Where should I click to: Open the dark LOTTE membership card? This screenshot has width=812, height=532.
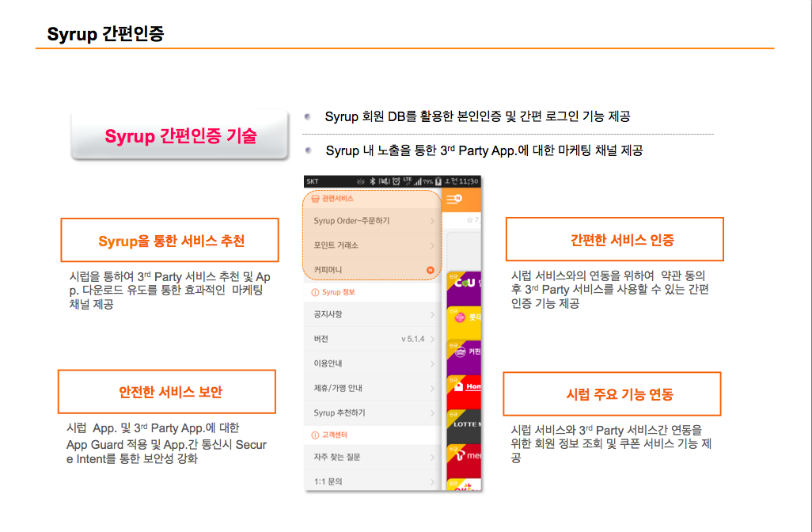pos(464,427)
